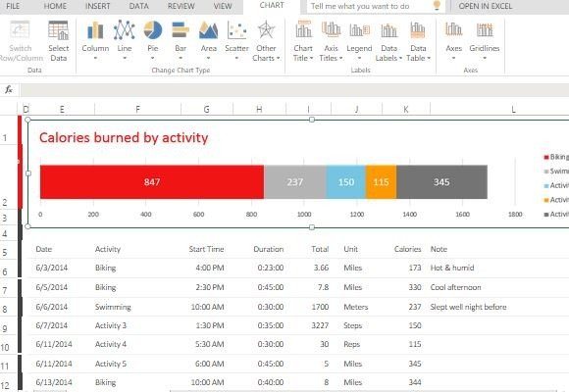Switch to the INSERT tab
Image resolution: width=569 pixels, height=392 pixels.
coord(98,6)
